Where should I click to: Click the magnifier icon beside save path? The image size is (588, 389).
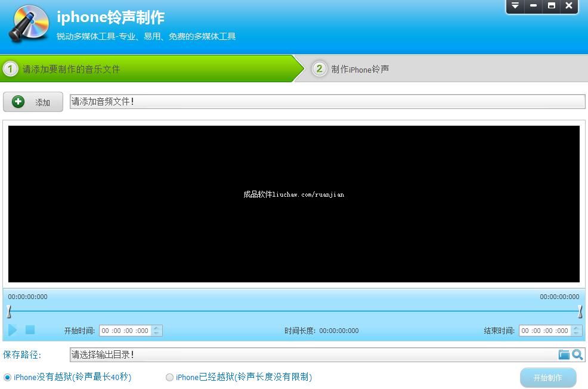(577, 354)
